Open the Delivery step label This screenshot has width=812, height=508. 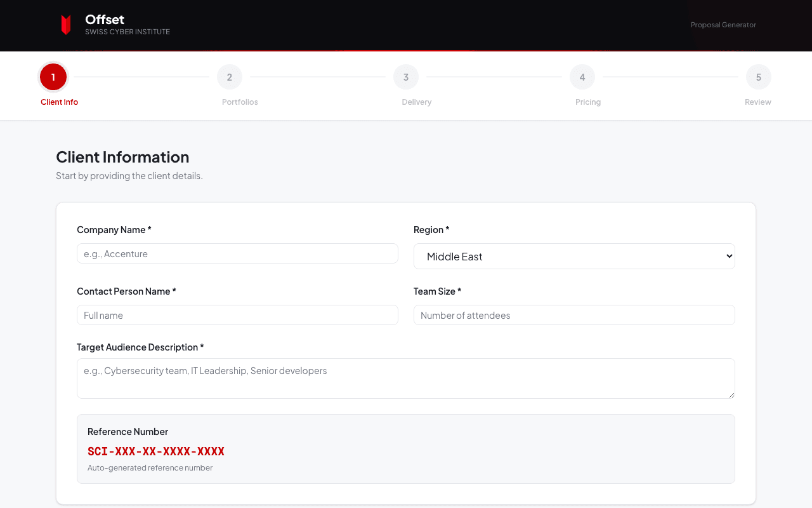tap(416, 102)
